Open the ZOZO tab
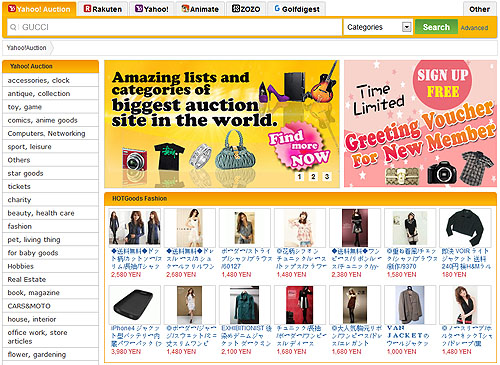 246,9
